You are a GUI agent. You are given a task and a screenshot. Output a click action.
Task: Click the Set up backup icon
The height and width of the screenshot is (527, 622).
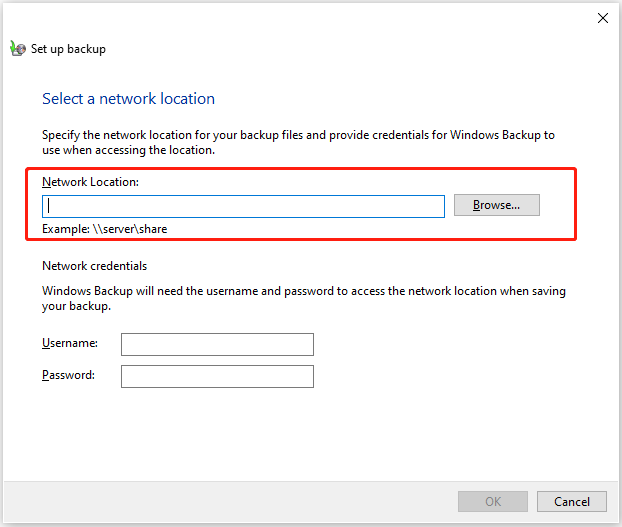tap(17, 48)
